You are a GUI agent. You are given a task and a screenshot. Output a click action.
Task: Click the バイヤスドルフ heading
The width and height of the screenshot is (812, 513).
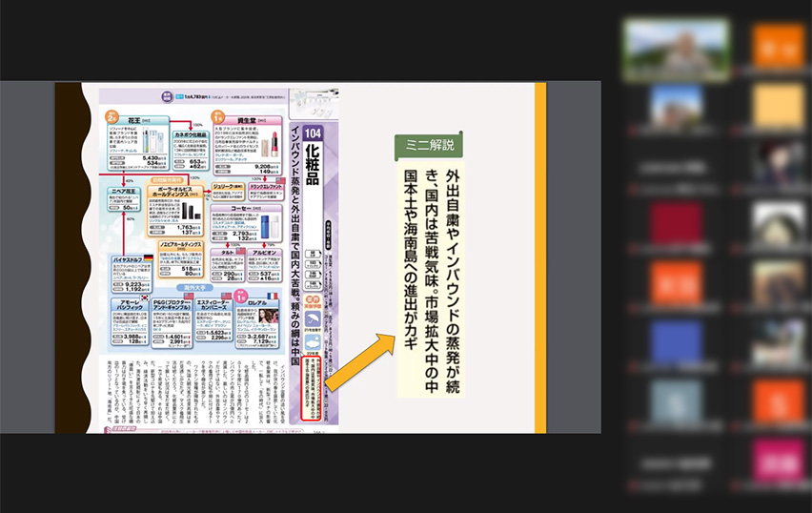tap(128, 259)
